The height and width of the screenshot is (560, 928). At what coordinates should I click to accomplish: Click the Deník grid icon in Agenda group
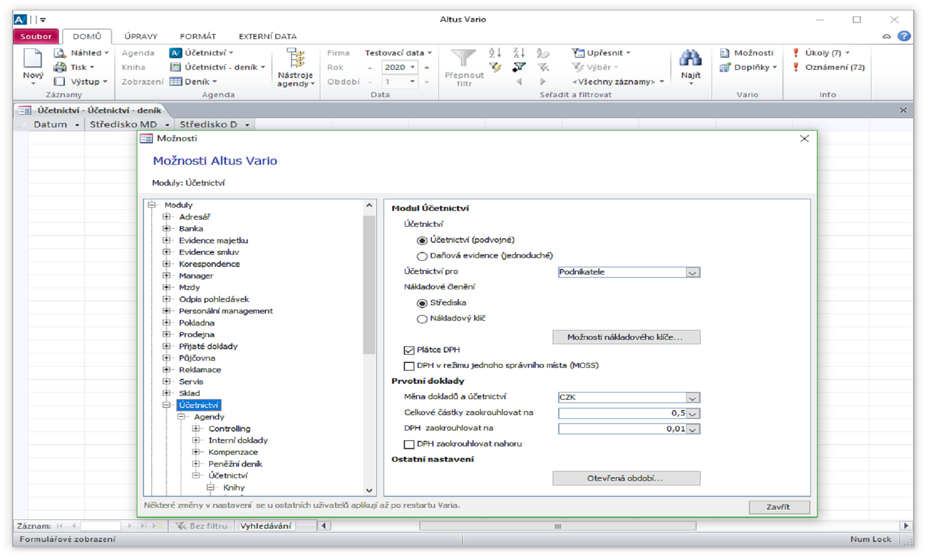[176, 81]
